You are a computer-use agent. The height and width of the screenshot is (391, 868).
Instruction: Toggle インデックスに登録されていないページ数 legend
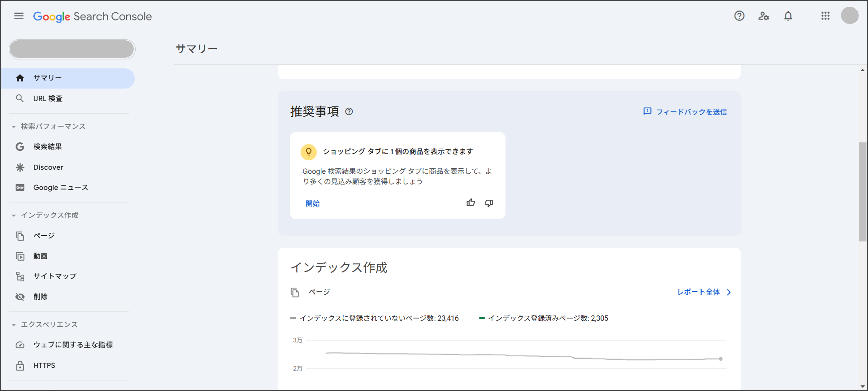pos(374,318)
